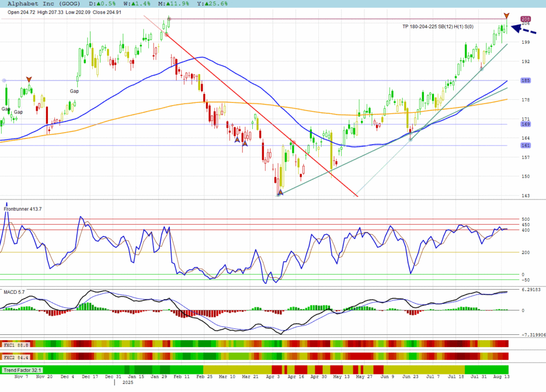This screenshot has height=392, width=546.
Task: Click the '2025' year marker on the time axis
Action: point(128,382)
